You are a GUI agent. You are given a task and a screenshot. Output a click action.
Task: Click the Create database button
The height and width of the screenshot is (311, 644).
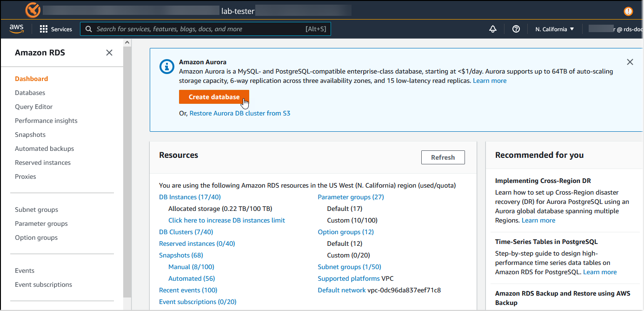click(214, 97)
